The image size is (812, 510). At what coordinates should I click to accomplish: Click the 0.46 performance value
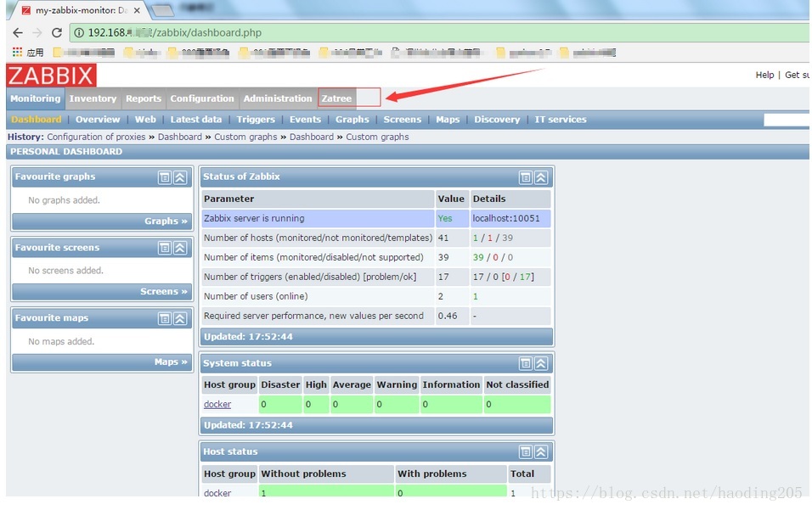click(x=448, y=316)
